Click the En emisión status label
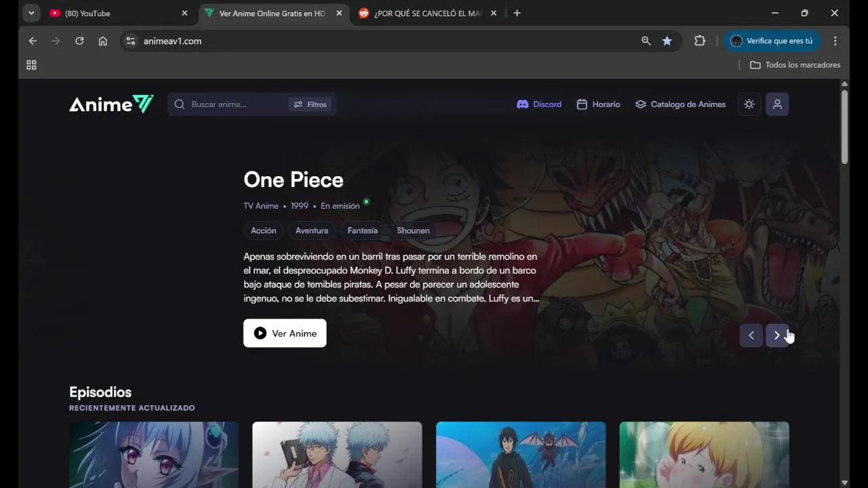This screenshot has height=488, width=868. (340, 206)
